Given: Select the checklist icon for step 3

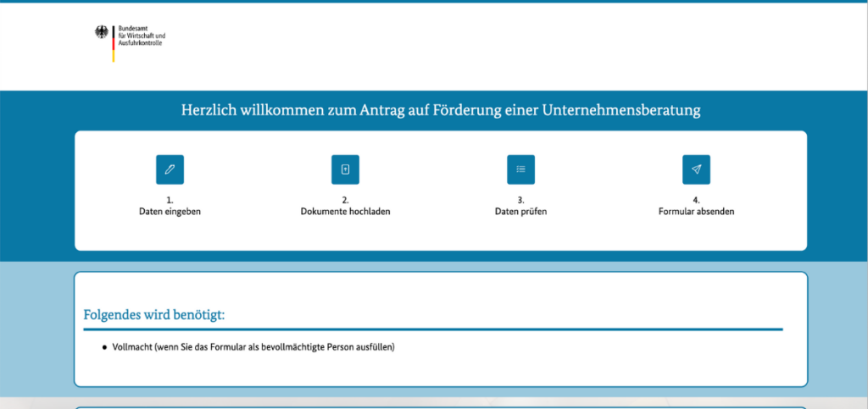Looking at the screenshot, I should click(x=520, y=169).
